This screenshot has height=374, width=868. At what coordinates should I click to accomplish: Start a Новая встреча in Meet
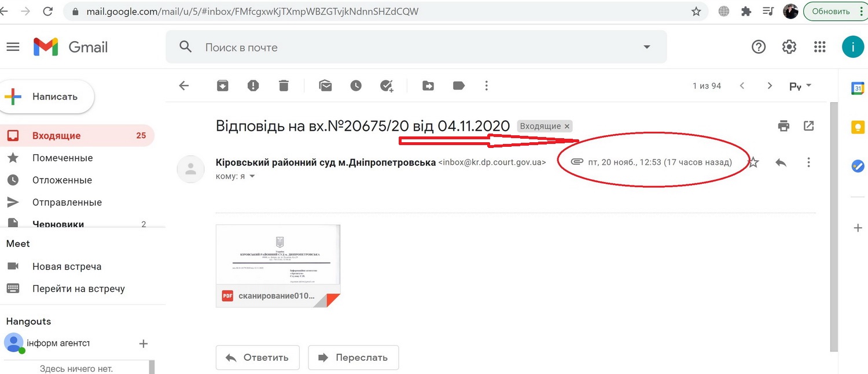(x=67, y=266)
